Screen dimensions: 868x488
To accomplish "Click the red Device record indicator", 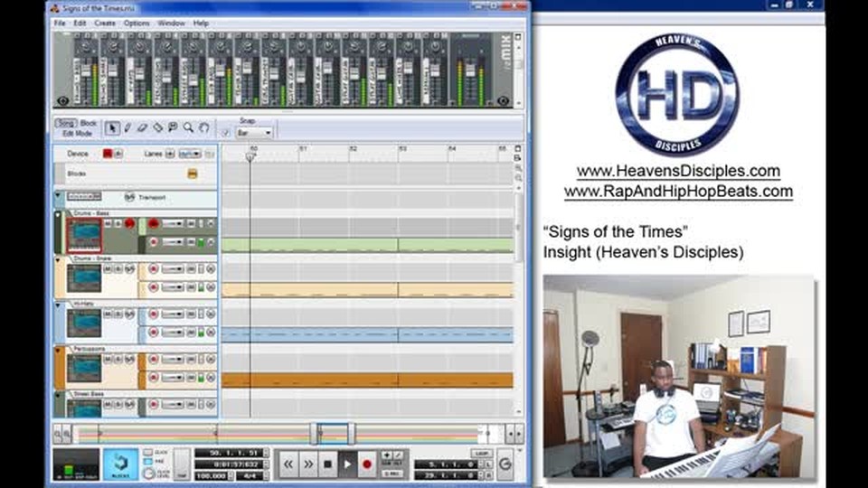I will 108,154.
